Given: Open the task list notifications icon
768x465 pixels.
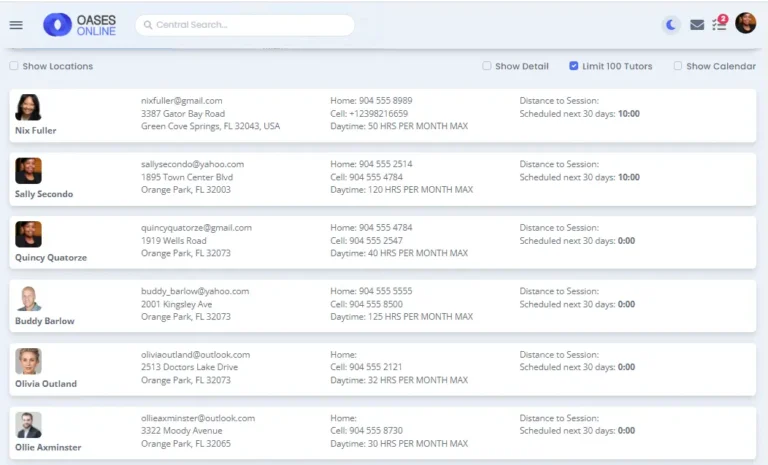Looking at the screenshot, I should [719, 24].
